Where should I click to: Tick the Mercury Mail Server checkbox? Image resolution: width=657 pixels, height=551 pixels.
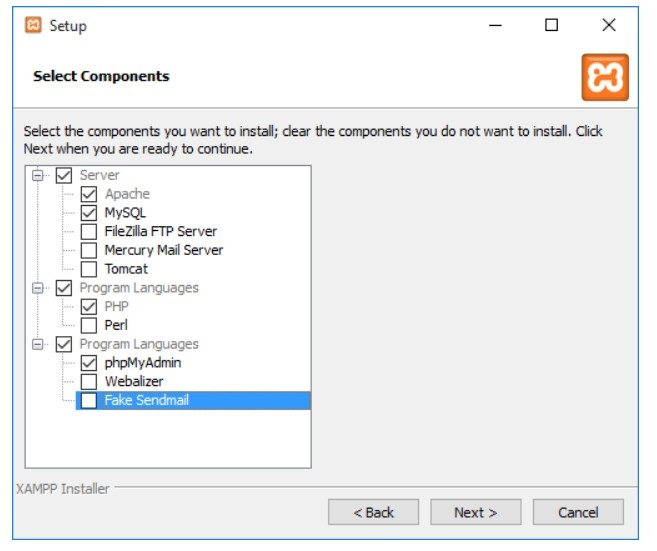click(89, 251)
